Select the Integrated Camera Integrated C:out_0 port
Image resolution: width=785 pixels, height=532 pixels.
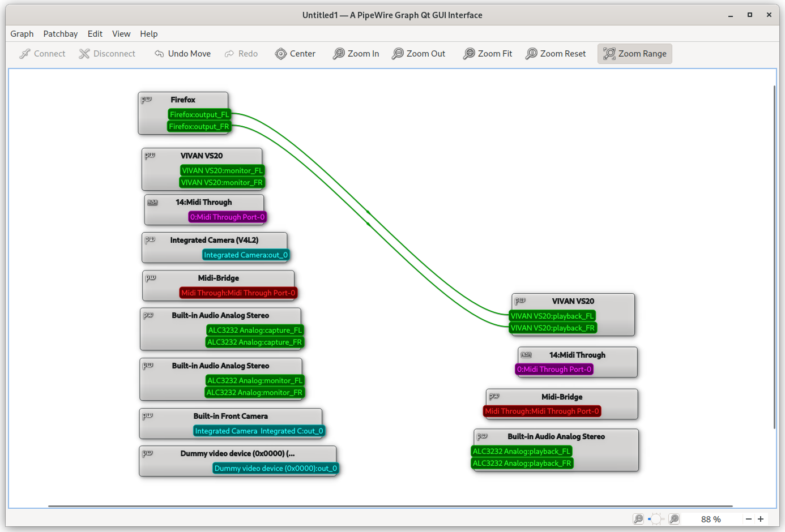(259, 431)
